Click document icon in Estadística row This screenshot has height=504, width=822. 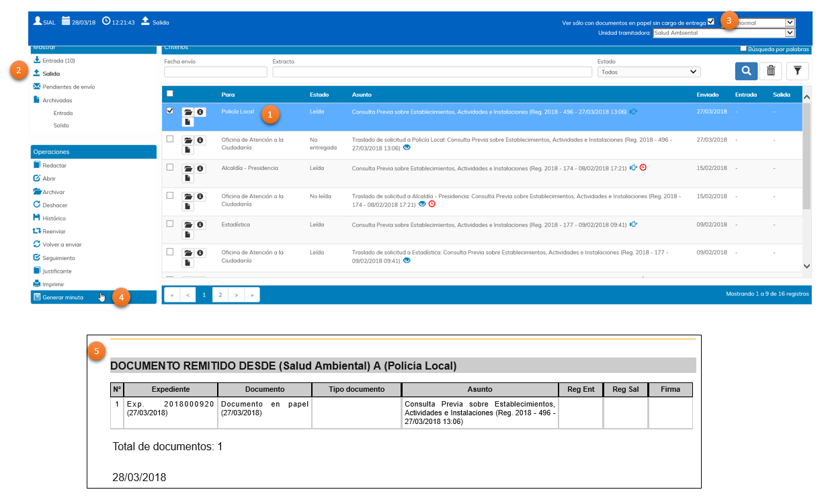click(x=188, y=235)
